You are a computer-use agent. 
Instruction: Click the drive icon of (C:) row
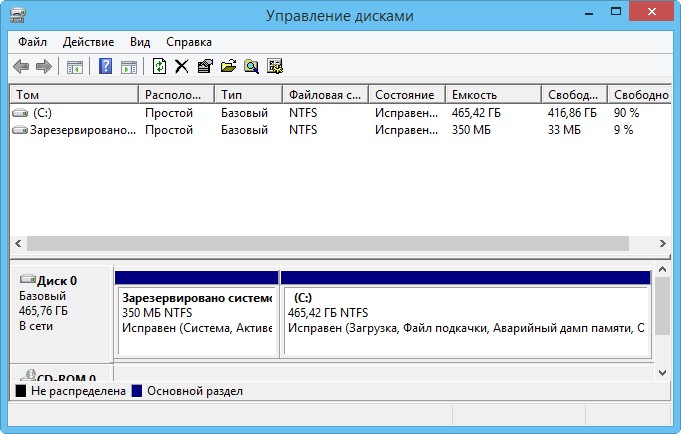click(20, 113)
